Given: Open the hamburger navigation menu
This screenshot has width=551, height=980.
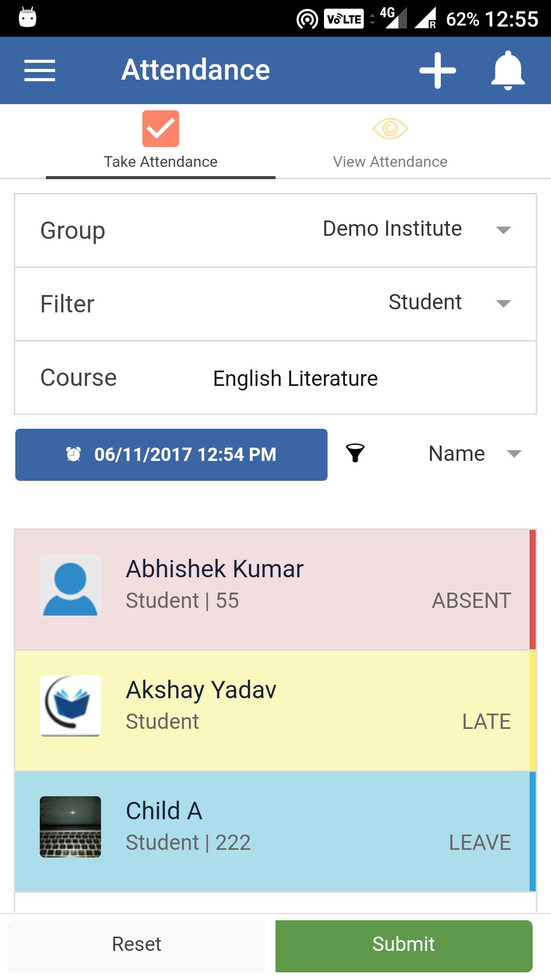Looking at the screenshot, I should coord(40,70).
